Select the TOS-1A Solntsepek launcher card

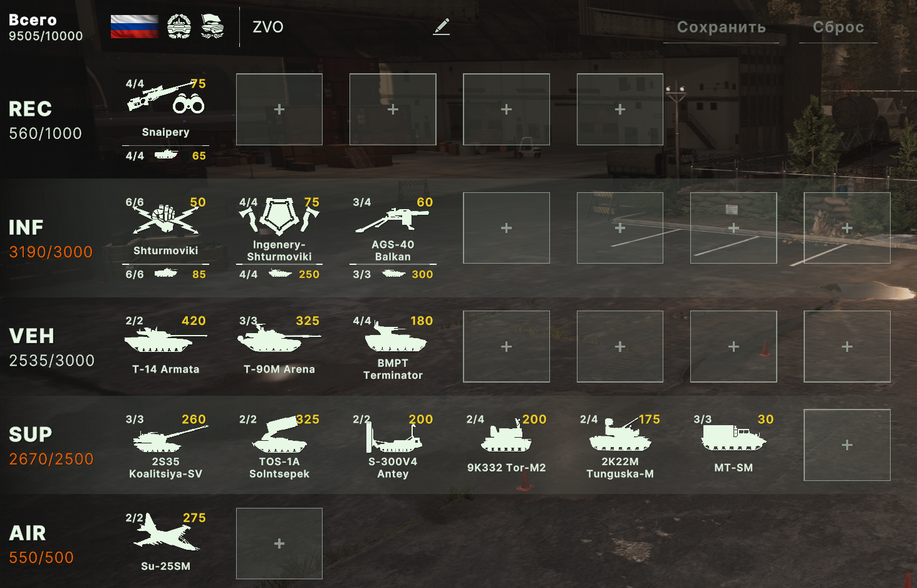click(x=279, y=445)
